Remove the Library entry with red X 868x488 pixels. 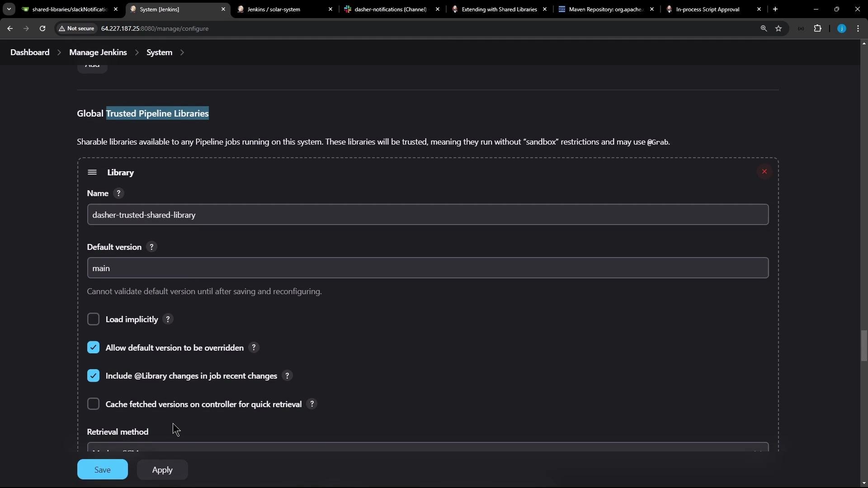[764, 172]
